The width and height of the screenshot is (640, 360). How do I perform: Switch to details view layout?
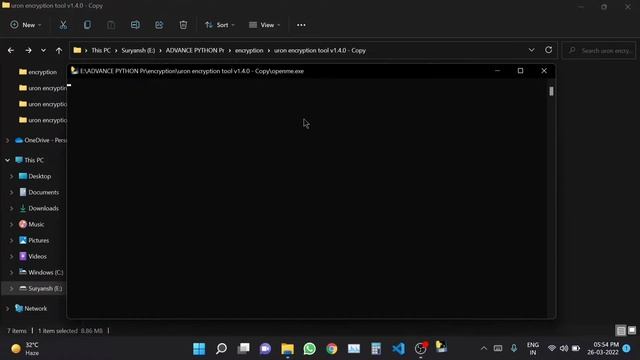[x=621, y=331]
